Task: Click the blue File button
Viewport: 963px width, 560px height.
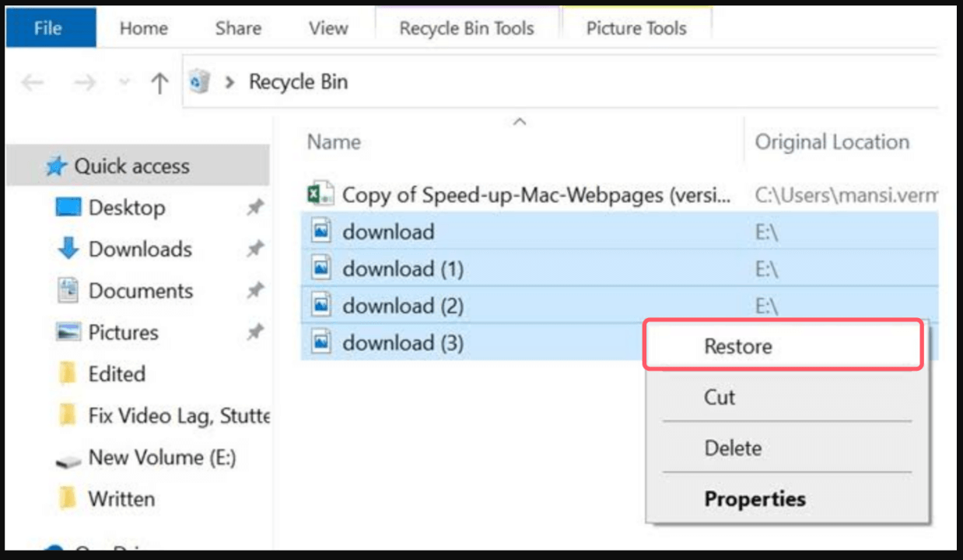Action: tap(48, 29)
